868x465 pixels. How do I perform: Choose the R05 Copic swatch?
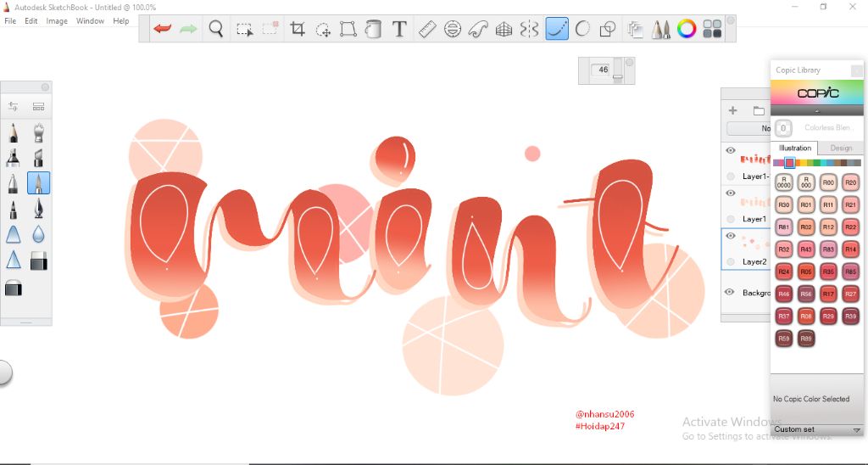806,272
